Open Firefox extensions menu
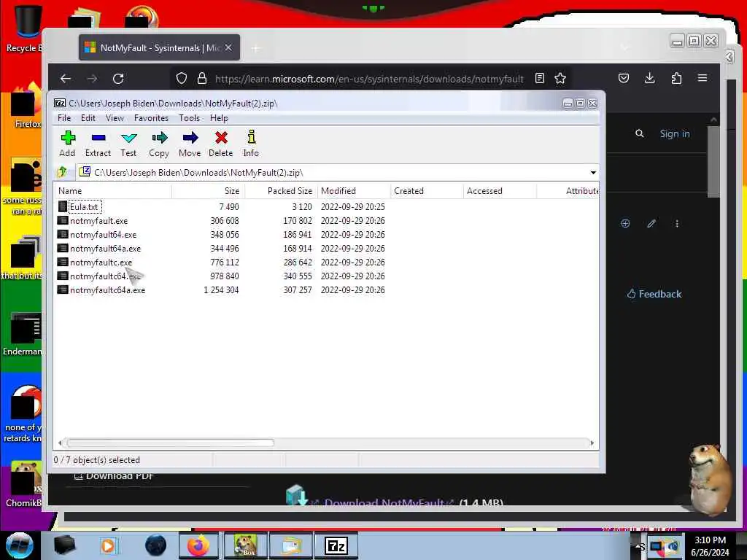This screenshot has height=560, width=747. click(676, 79)
